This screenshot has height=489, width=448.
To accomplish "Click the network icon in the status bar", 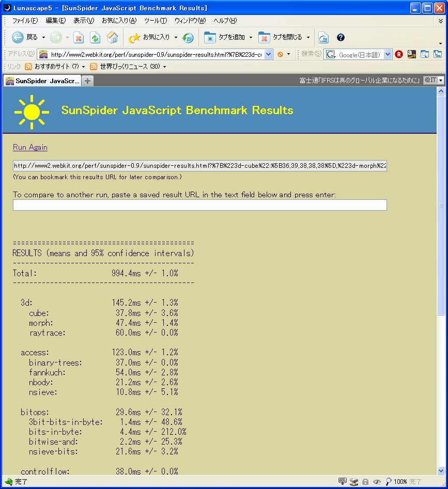I will (x=354, y=482).
